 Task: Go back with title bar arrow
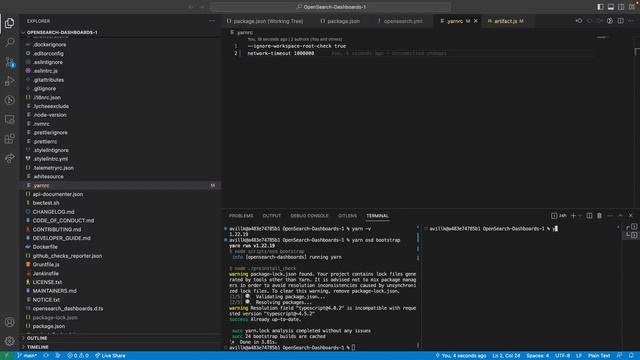(191, 7)
